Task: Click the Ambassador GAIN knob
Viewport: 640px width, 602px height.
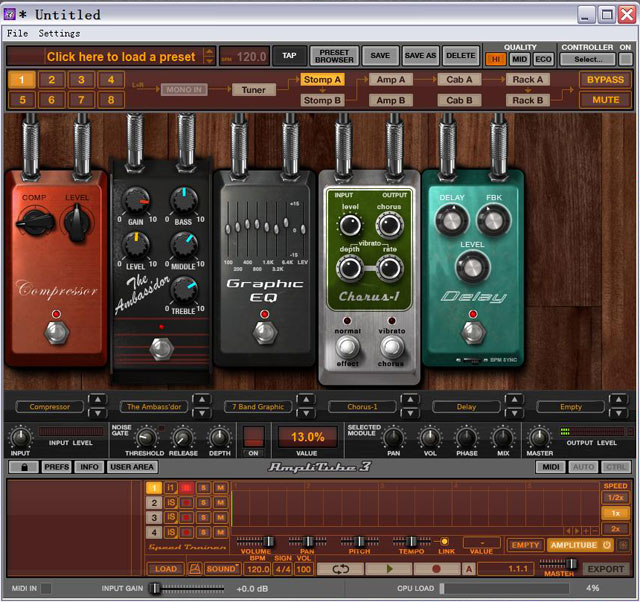Action: [137, 201]
